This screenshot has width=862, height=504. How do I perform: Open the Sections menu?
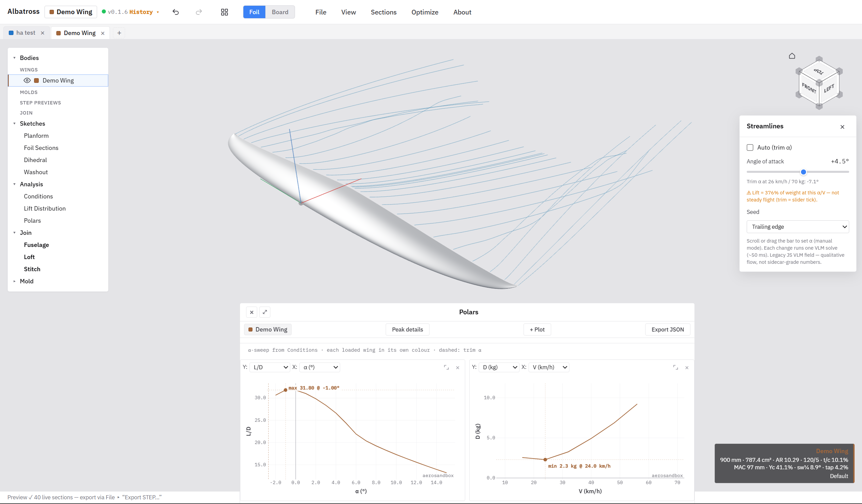383,12
